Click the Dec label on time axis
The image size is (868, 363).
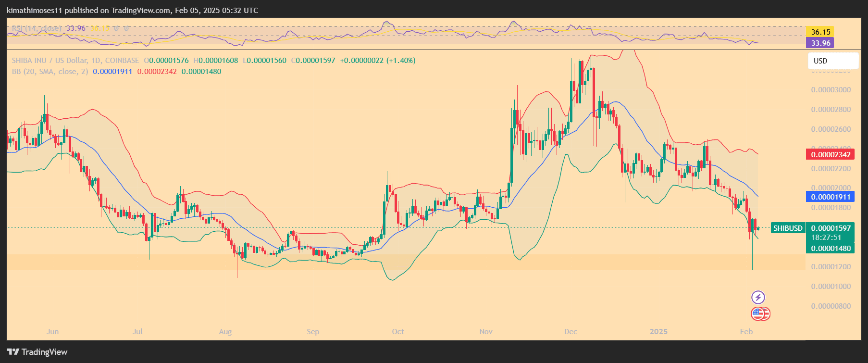pyautogui.click(x=571, y=331)
